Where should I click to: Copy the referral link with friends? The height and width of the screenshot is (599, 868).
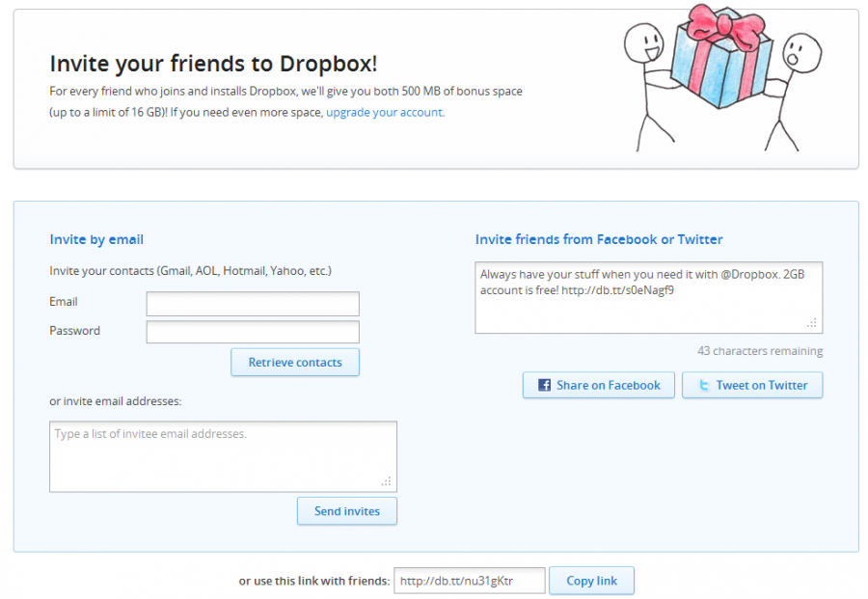pos(591,580)
